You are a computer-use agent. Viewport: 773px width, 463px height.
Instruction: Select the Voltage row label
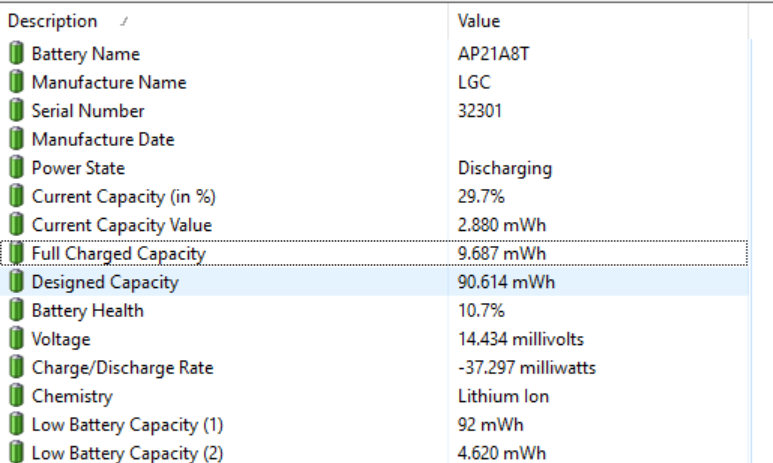61,340
